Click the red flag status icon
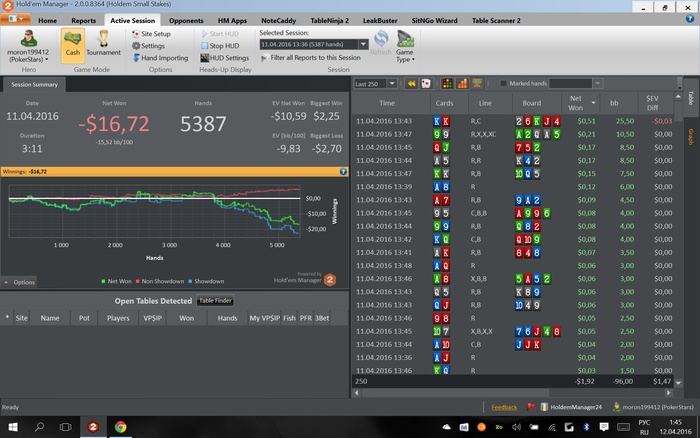 530,407
